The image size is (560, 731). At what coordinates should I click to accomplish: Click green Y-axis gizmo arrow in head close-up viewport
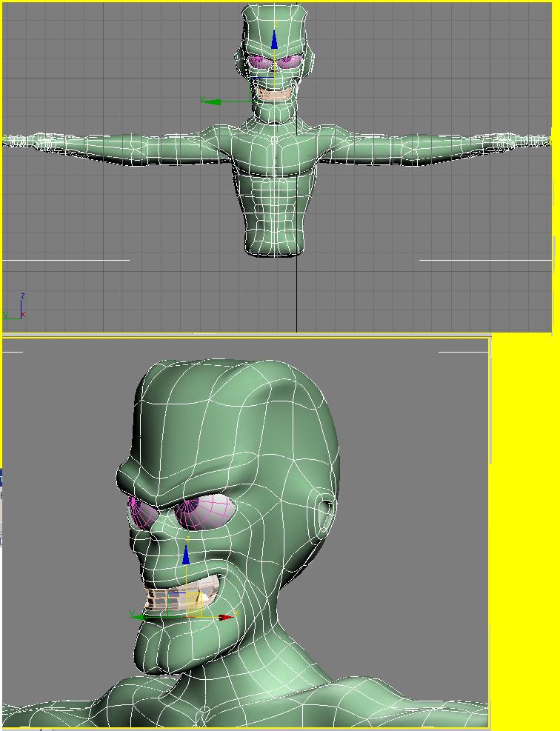[141, 617]
